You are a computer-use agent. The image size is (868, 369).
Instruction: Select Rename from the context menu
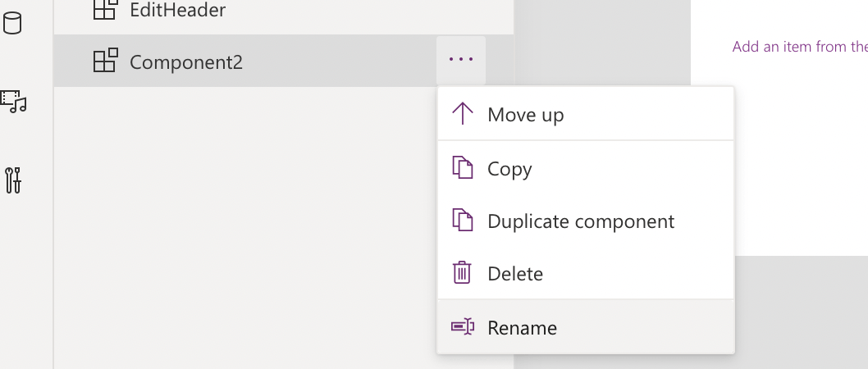(x=522, y=328)
